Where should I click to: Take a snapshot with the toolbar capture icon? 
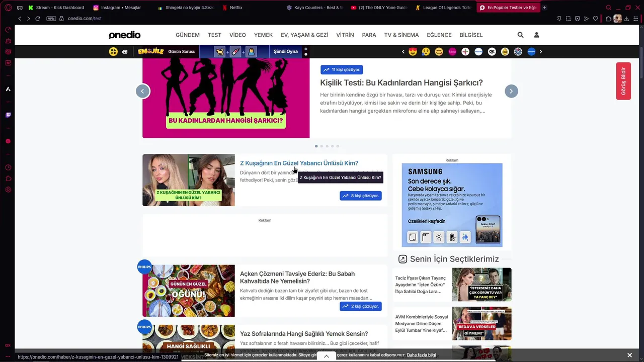click(x=568, y=19)
